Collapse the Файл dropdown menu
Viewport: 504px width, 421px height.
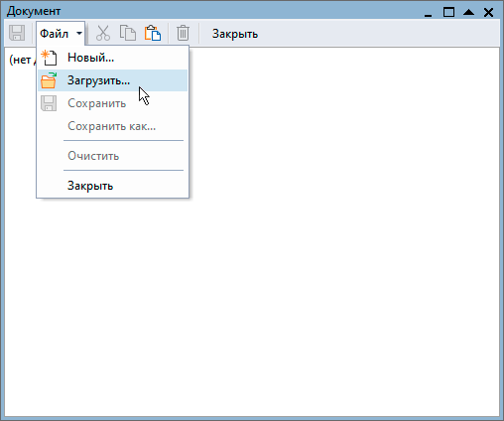(x=61, y=33)
